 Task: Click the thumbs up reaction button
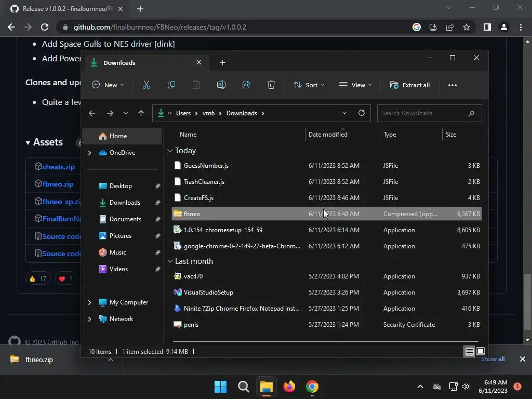pyautogui.click(x=38, y=278)
